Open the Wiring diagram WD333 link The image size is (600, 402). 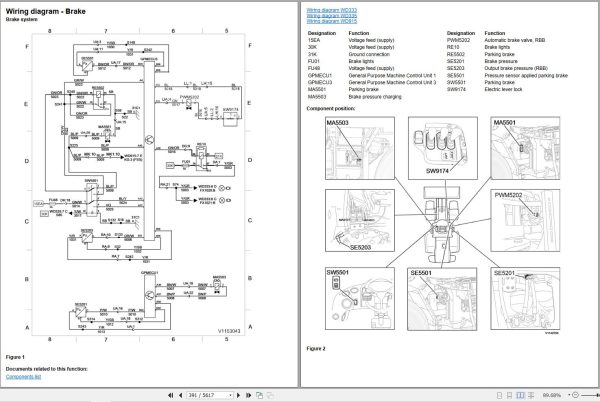click(331, 10)
